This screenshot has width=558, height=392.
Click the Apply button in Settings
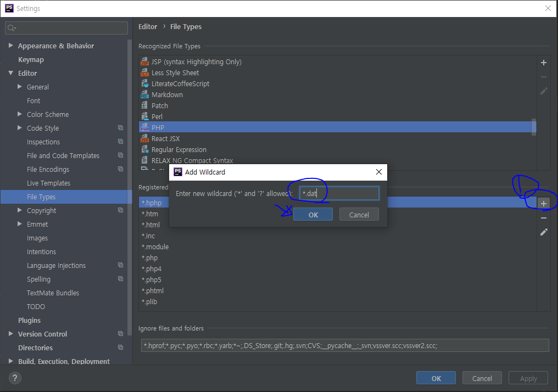[x=528, y=378]
